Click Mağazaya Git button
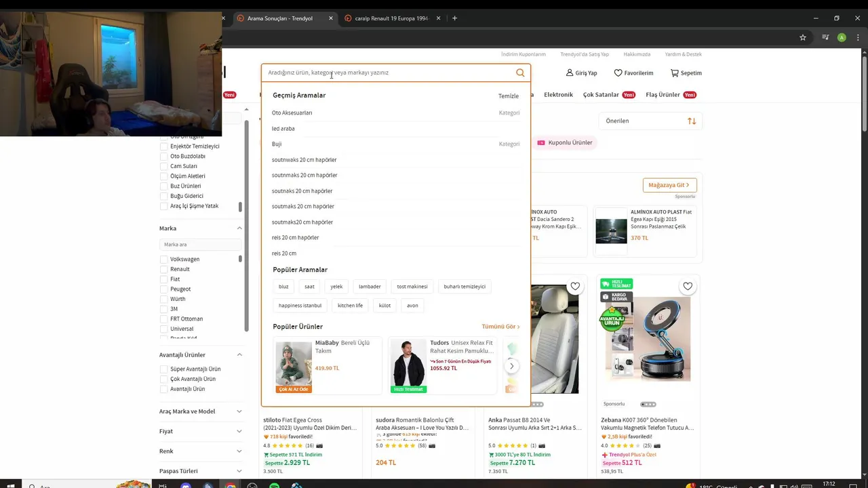Screen dimensions: 868x488 tap(669, 185)
